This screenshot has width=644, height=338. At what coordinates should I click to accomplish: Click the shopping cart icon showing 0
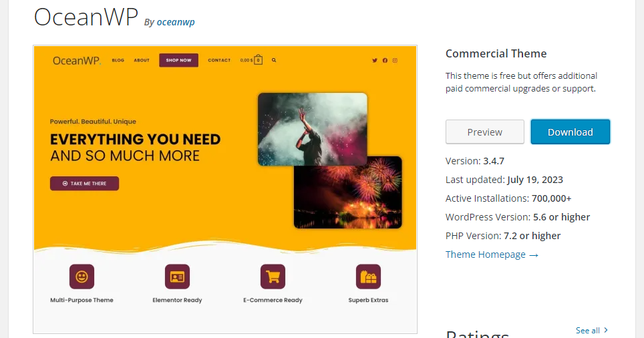coord(259,60)
